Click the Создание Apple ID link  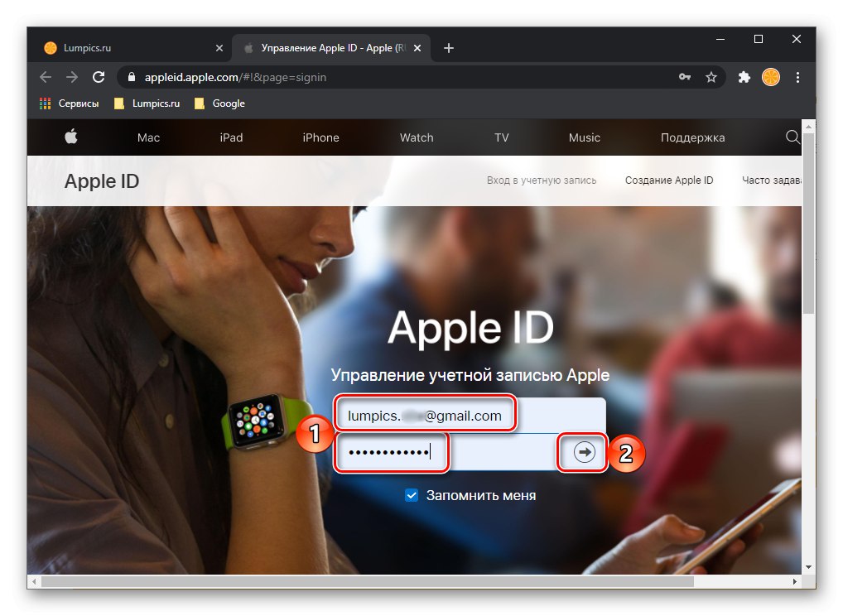pyautogui.click(x=669, y=180)
